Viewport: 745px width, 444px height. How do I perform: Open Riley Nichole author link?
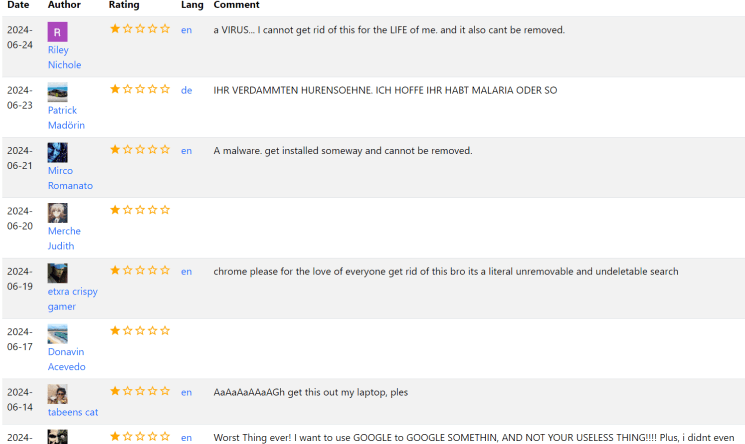64,57
